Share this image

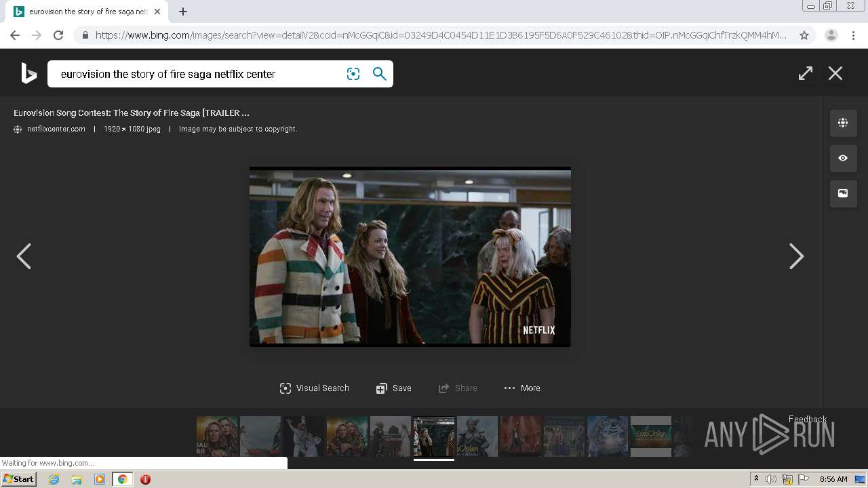pyautogui.click(x=458, y=388)
